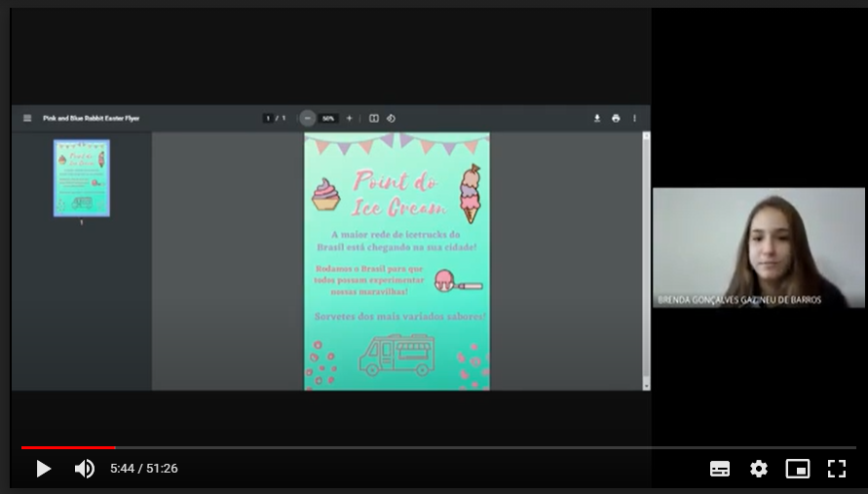
Task: Open PDF viewer sidebar hamburger menu
Action: point(27,118)
